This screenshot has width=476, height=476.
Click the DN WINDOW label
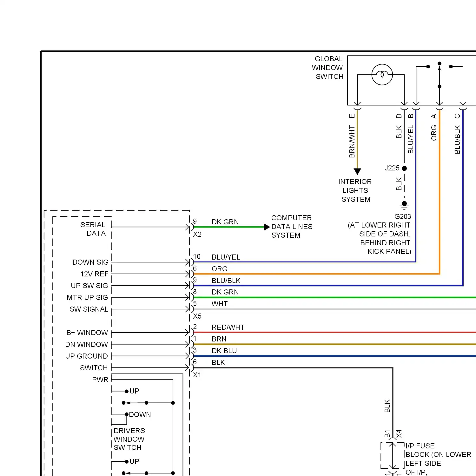tap(86, 344)
